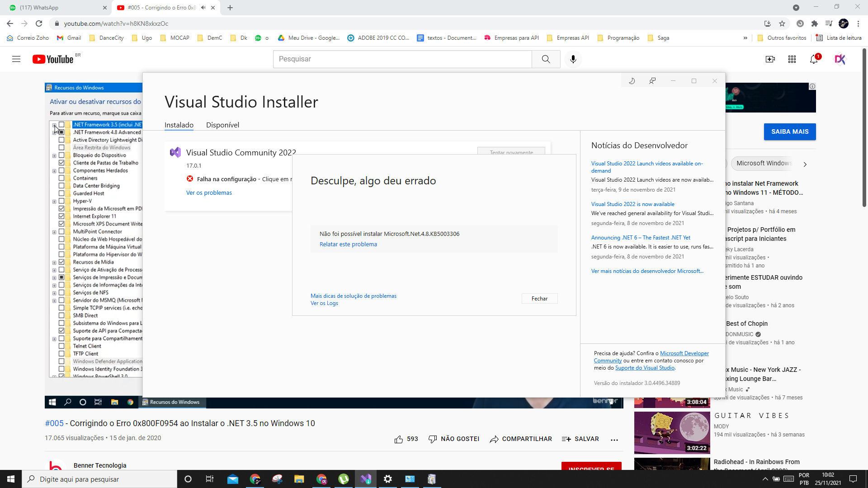The image size is (868, 488).
Task: Enable Hyper-V checkbox
Action: (61, 202)
